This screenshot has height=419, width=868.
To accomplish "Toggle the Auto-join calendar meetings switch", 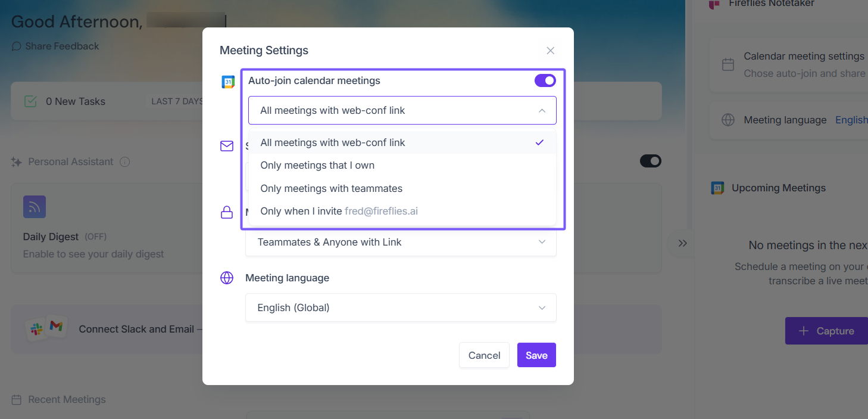I will [x=545, y=80].
